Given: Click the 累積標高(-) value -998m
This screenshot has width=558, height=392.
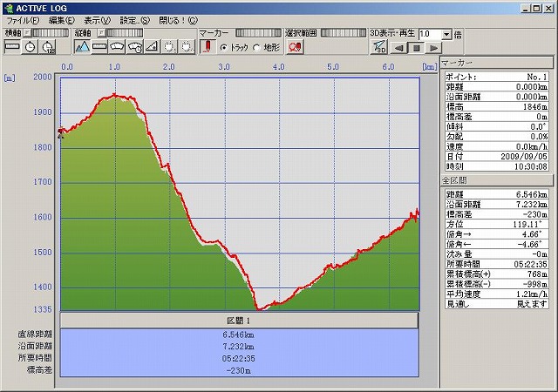Looking at the screenshot, I should click(534, 284).
